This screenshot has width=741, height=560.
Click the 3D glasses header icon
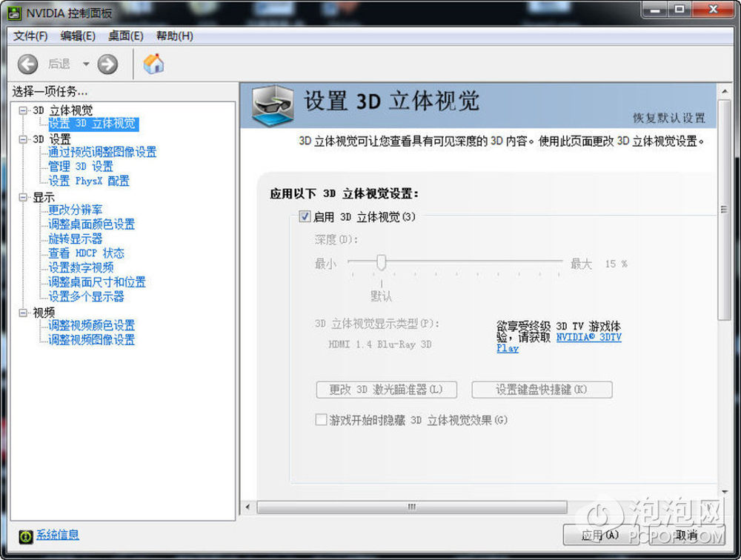273,105
